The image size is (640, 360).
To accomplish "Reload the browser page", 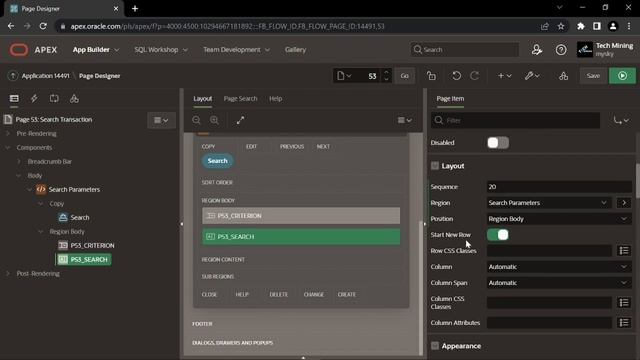I will click(x=43, y=26).
